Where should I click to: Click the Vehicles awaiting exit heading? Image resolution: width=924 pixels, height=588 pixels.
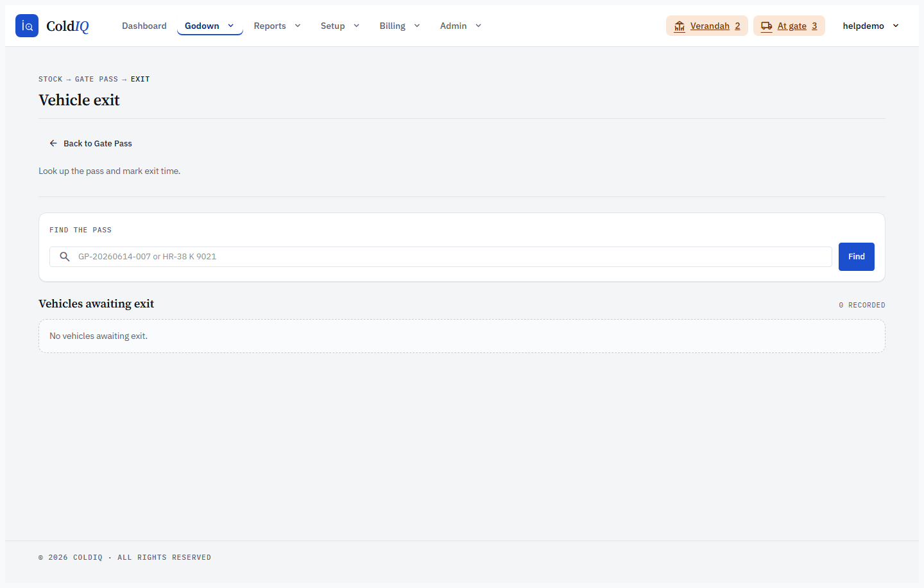(x=96, y=304)
